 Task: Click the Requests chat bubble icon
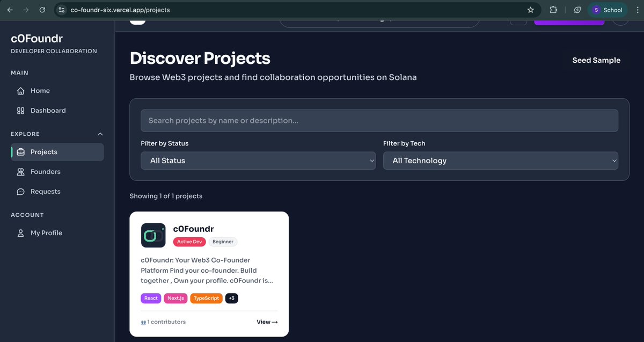(x=21, y=192)
